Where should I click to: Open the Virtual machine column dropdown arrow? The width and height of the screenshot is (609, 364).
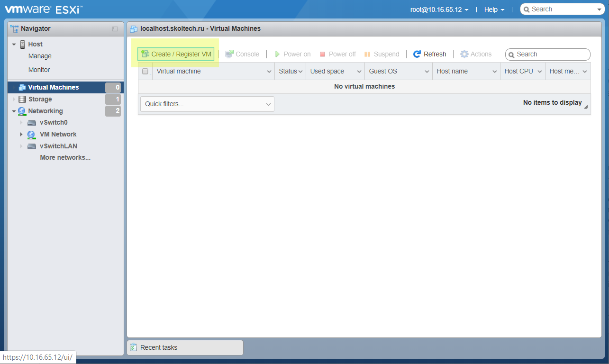[x=269, y=72]
